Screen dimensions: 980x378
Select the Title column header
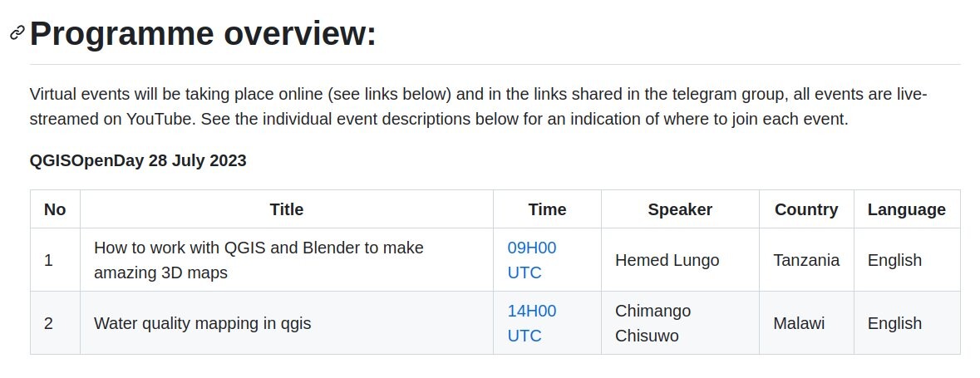point(287,209)
